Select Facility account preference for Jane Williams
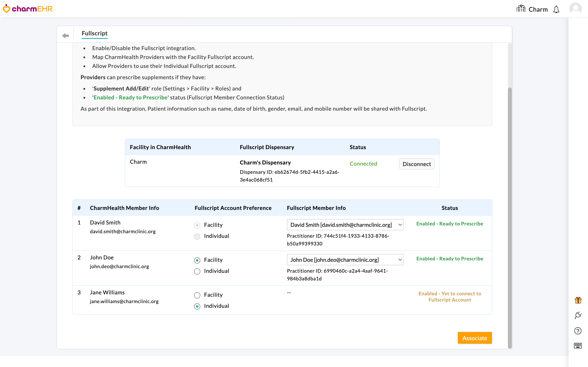The width and height of the screenshot is (588, 367). pyautogui.click(x=197, y=295)
